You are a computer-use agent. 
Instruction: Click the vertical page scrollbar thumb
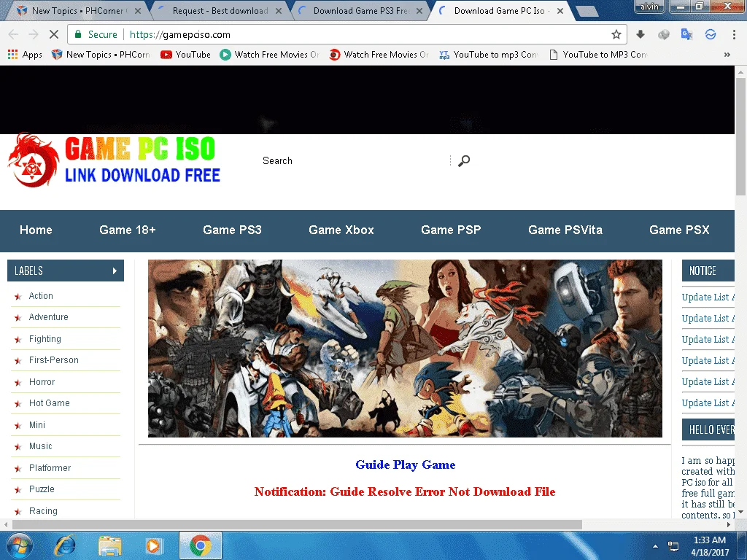740,136
